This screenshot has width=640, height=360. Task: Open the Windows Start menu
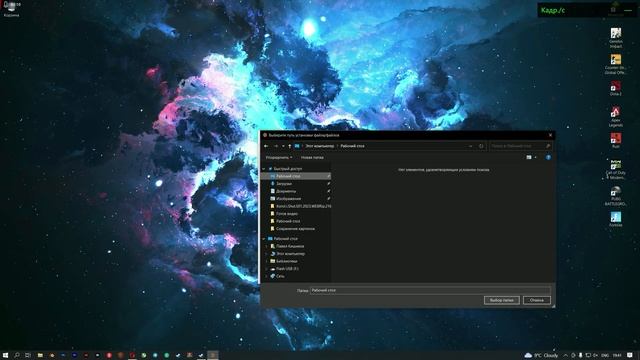5,355
